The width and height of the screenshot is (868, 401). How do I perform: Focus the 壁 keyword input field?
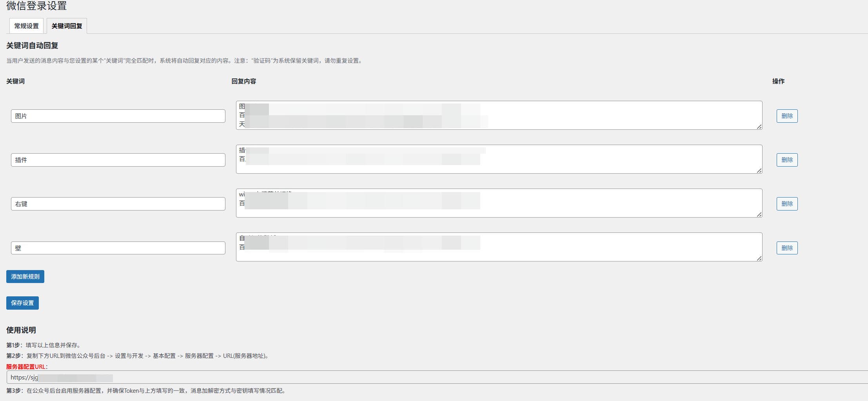[x=118, y=248]
